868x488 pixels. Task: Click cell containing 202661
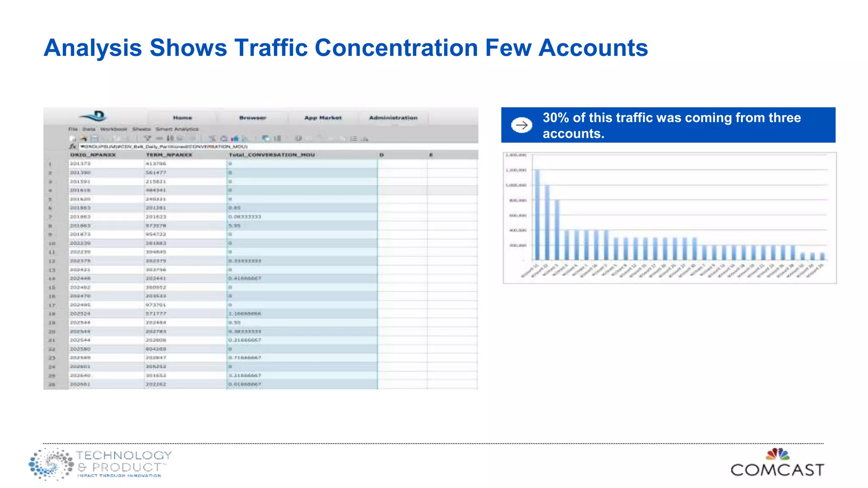pos(106,385)
